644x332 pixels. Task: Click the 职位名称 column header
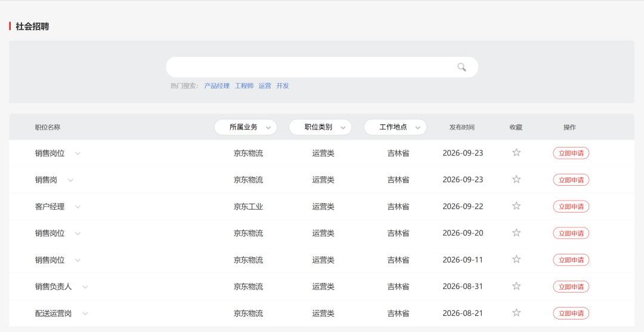pyautogui.click(x=48, y=127)
